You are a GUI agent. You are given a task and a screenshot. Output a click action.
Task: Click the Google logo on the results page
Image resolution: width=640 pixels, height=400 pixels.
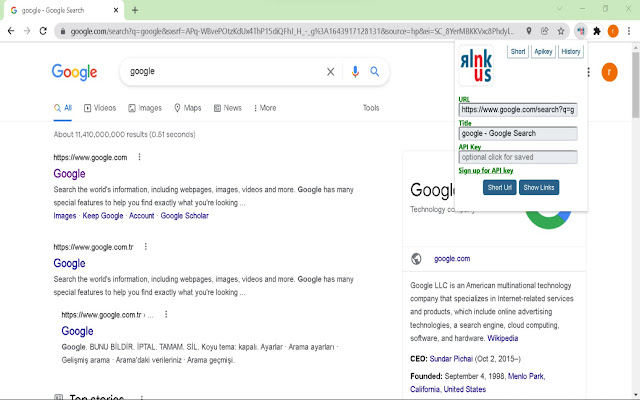point(74,72)
